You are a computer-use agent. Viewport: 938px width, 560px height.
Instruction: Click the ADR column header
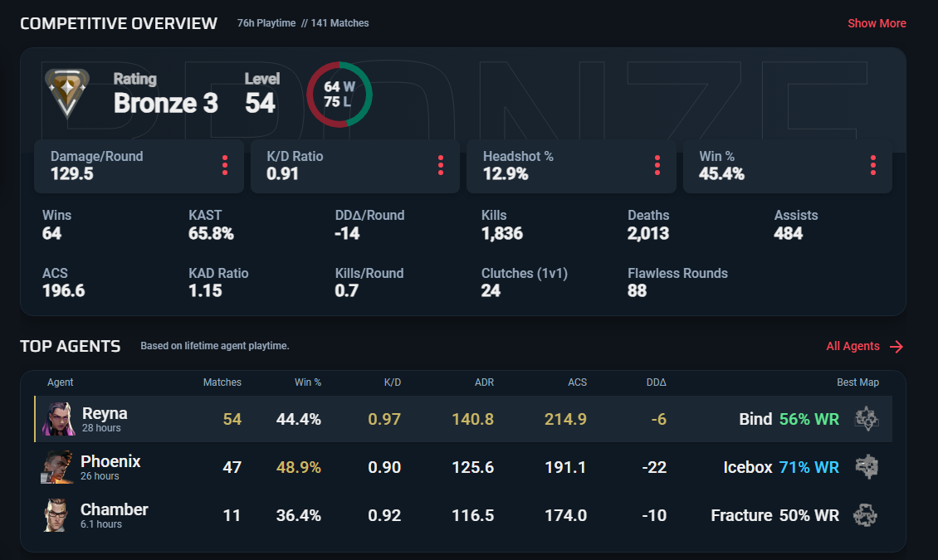tap(485, 382)
